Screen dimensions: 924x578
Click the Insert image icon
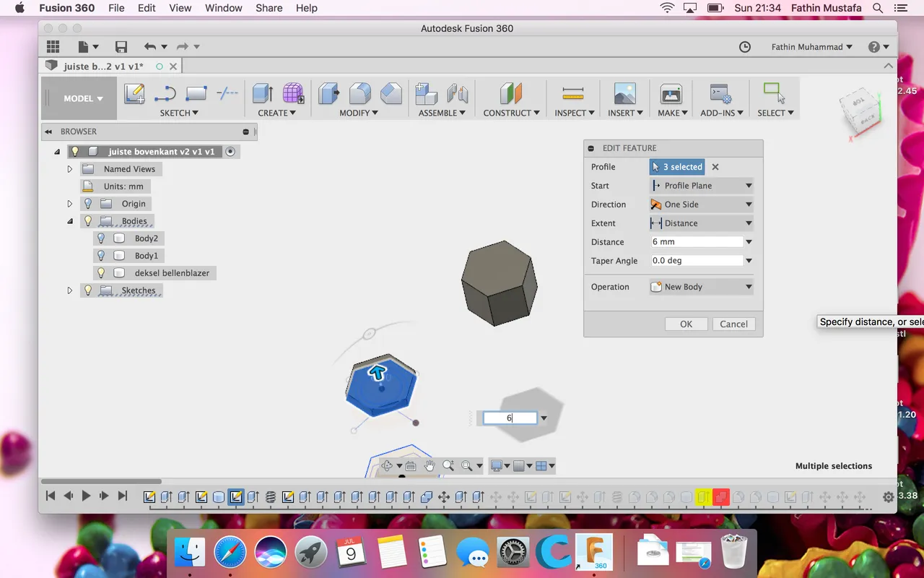(x=624, y=94)
